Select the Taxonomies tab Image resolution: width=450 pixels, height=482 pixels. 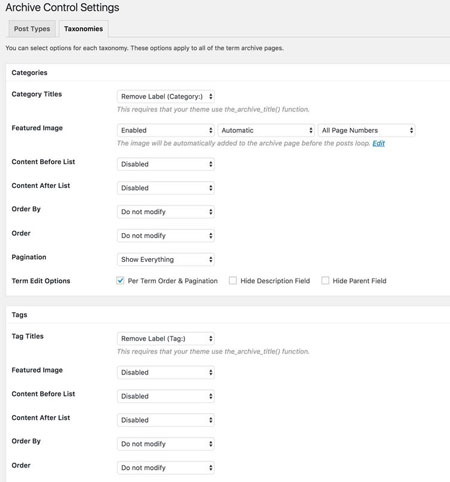click(83, 29)
